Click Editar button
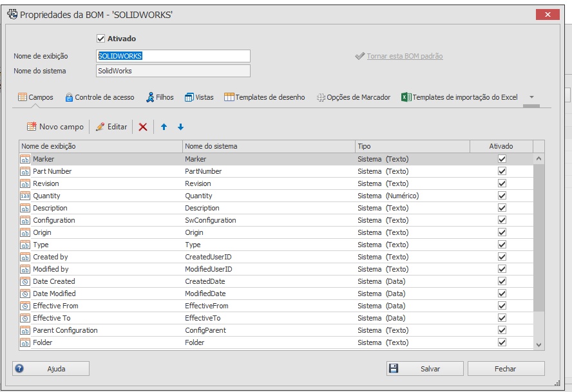The width and height of the screenshot is (572, 392). (x=111, y=127)
